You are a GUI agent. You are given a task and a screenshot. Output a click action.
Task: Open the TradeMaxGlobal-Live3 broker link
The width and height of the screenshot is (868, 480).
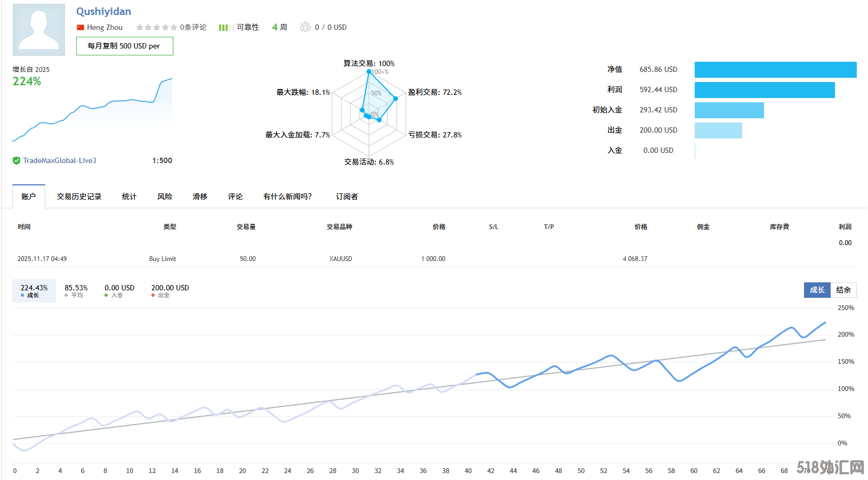60,161
